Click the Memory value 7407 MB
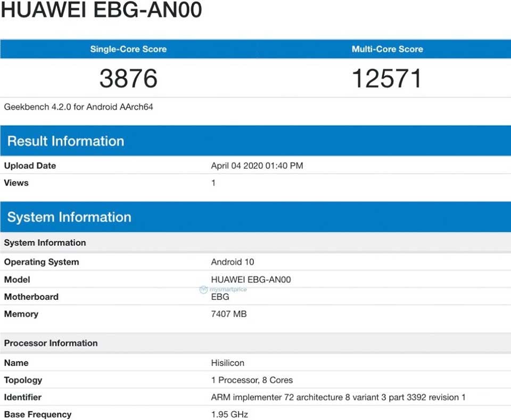 coord(229,314)
